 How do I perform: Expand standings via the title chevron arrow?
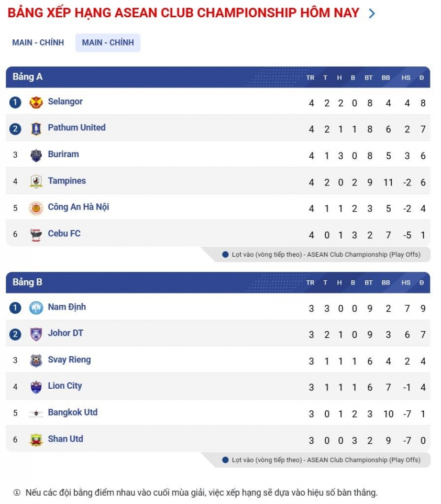tap(372, 14)
